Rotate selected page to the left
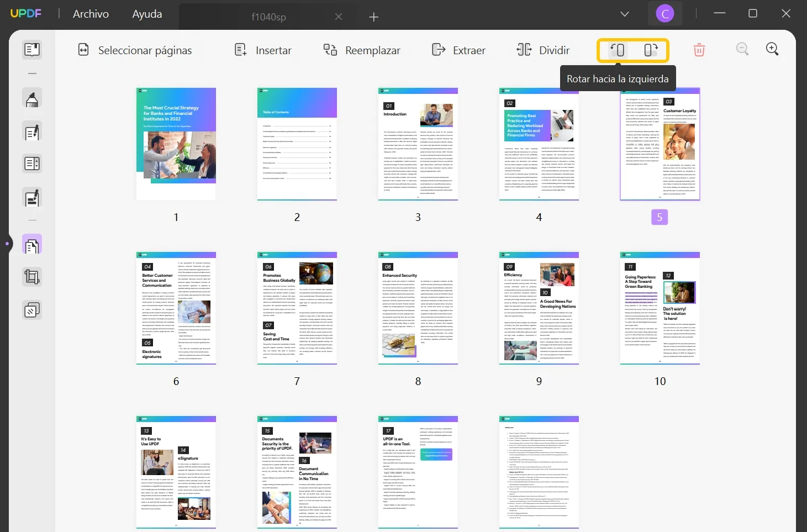This screenshot has width=807, height=532. pos(618,50)
